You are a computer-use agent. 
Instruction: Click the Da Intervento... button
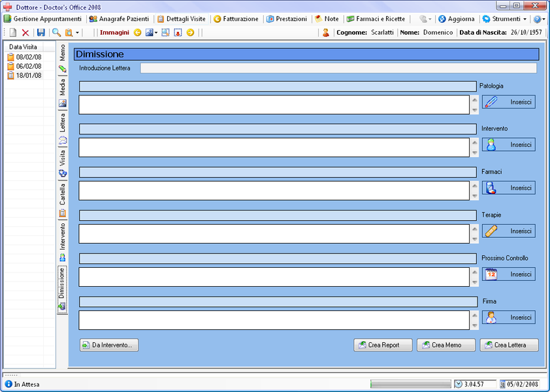(x=109, y=345)
